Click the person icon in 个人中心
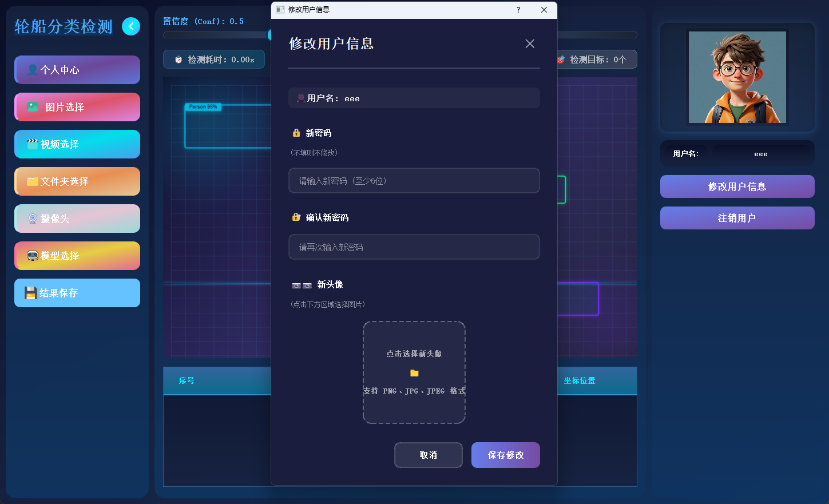This screenshot has height=504, width=829. pyautogui.click(x=33, y=70)
